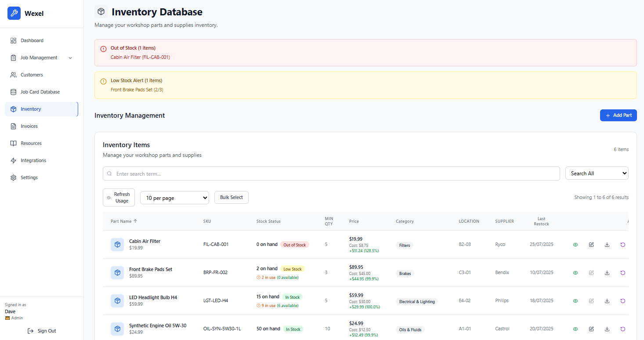Click purple restock icon for Front Brake Pads
The image size is (644, 340).
tap(622, 273)
